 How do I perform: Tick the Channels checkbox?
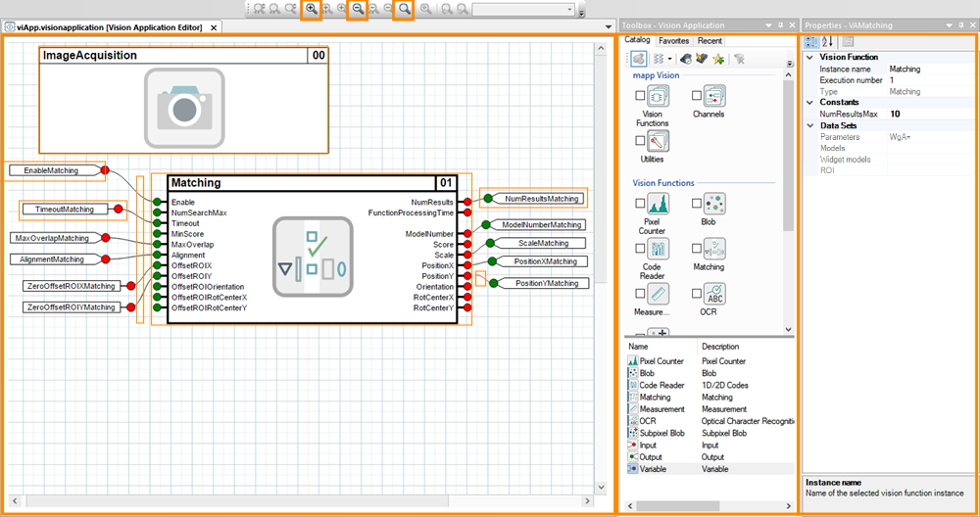click(696, 96)
